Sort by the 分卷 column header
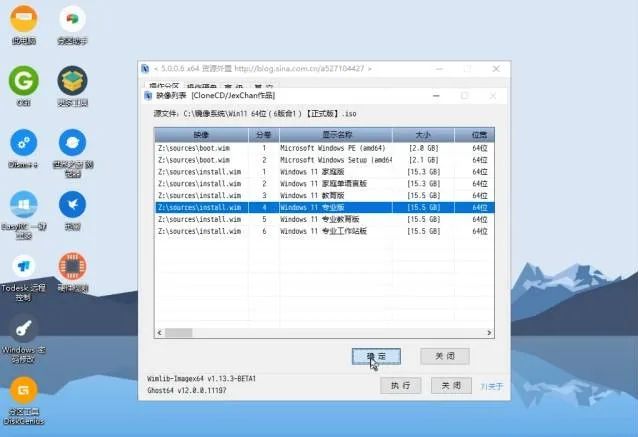The height and width of the screenshot is (437, 638). coord(264,135)
